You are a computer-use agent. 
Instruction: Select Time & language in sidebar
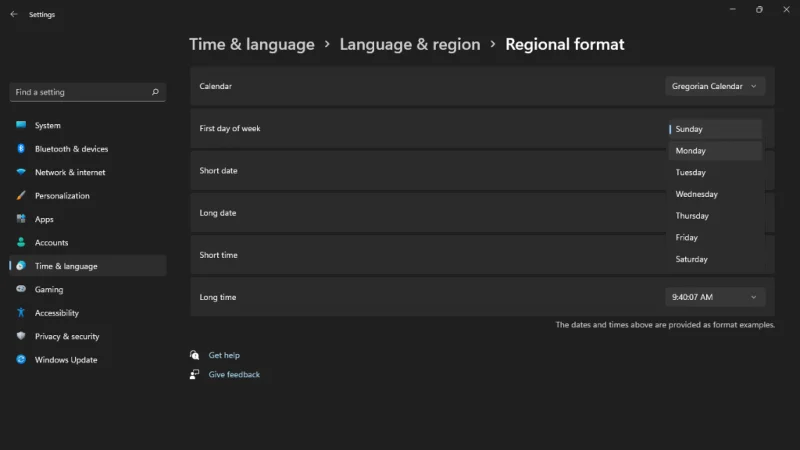point(88,266)
